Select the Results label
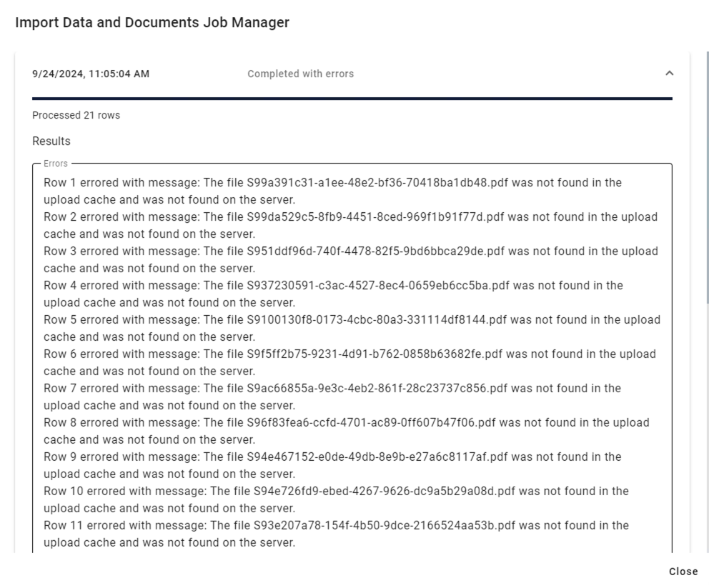Screen dimensions: 709x588 (x=50, y=141)
